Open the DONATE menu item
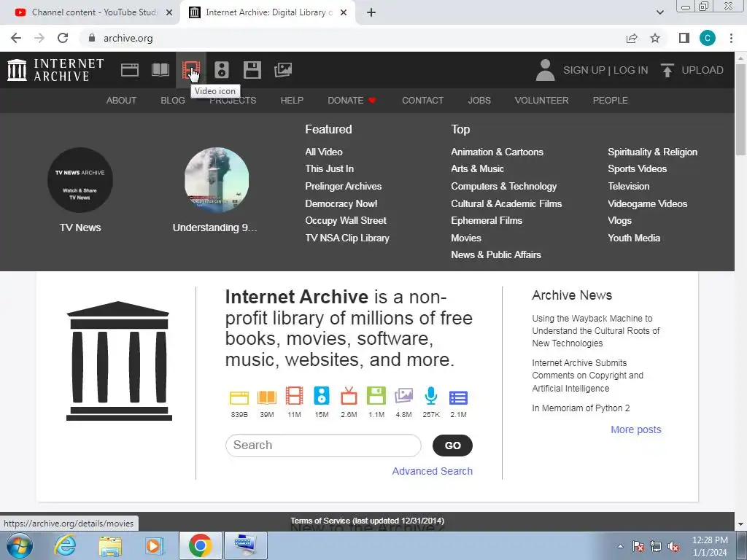Screen dimensions: 747x560 [352, 101]
